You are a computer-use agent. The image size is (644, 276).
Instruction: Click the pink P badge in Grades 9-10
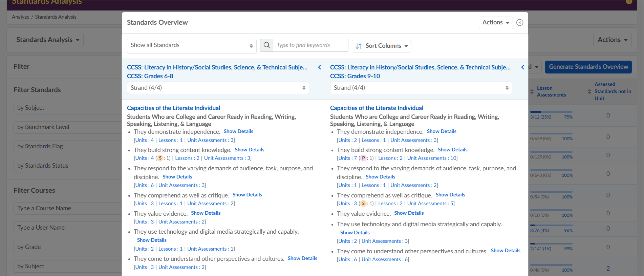363,158
